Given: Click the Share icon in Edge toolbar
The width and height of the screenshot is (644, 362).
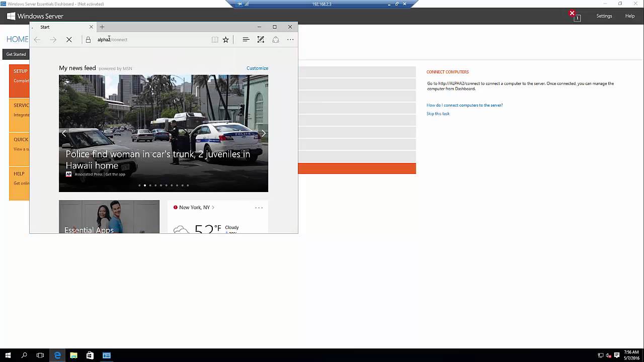Looking at the screenshot, I should pos(276,40).
